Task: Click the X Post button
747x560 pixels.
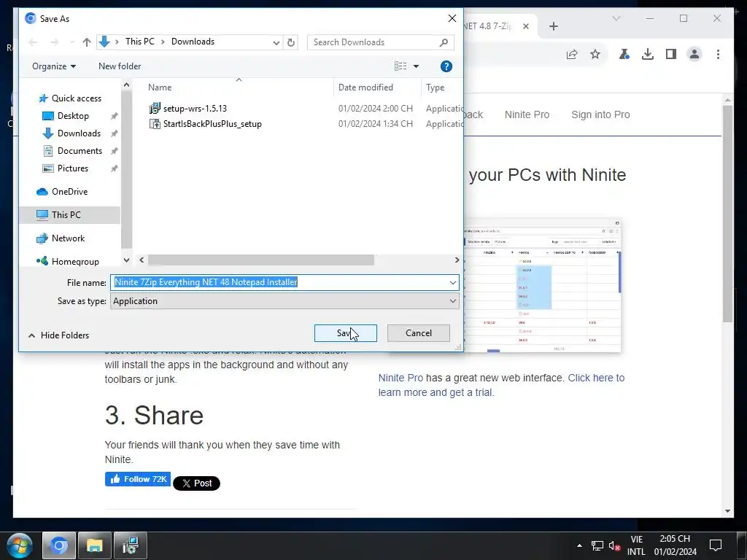Action: pyautogui.click(x=196, y=483)
